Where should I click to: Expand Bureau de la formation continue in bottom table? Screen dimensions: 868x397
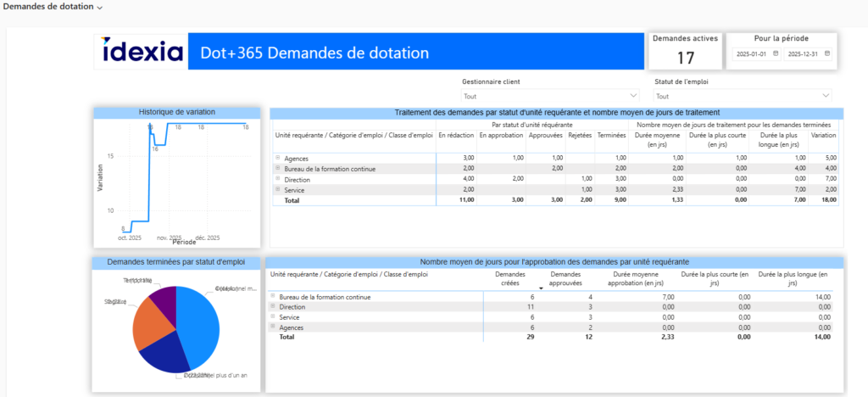tap(272, 297)
